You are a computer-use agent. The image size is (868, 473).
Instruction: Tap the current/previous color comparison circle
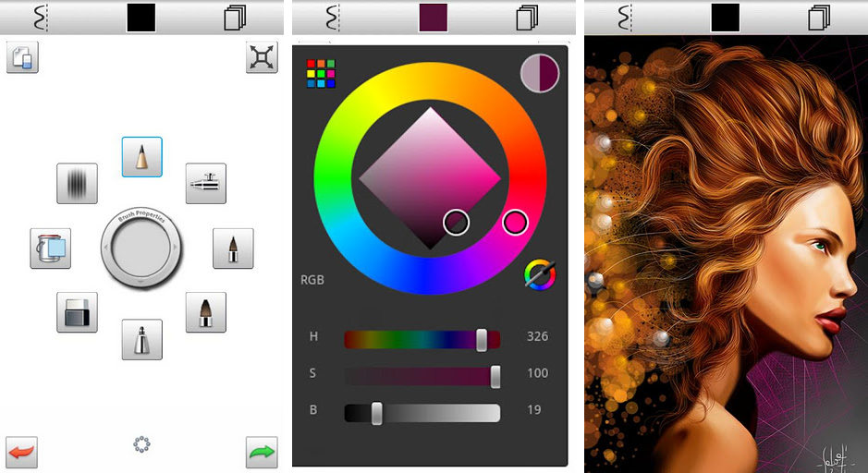540,73
